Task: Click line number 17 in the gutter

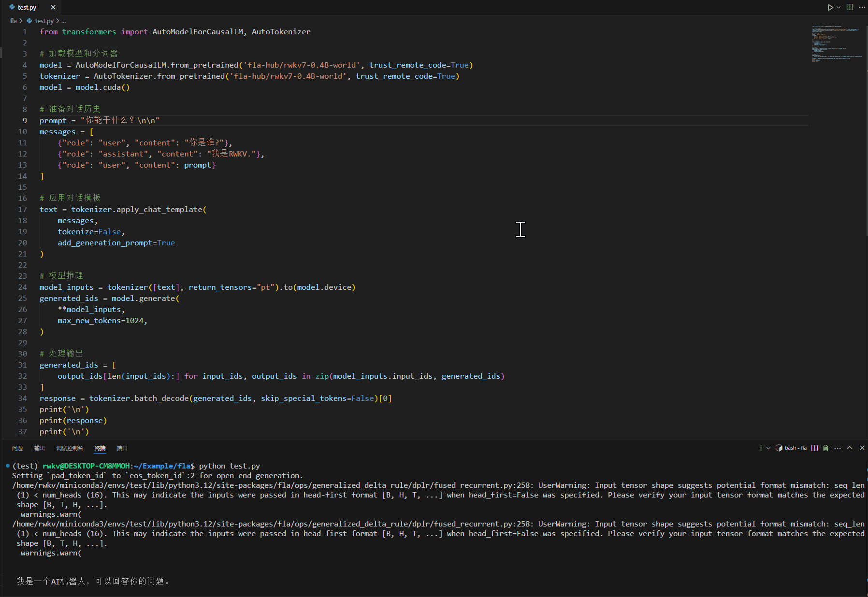Action: point(23,210)
